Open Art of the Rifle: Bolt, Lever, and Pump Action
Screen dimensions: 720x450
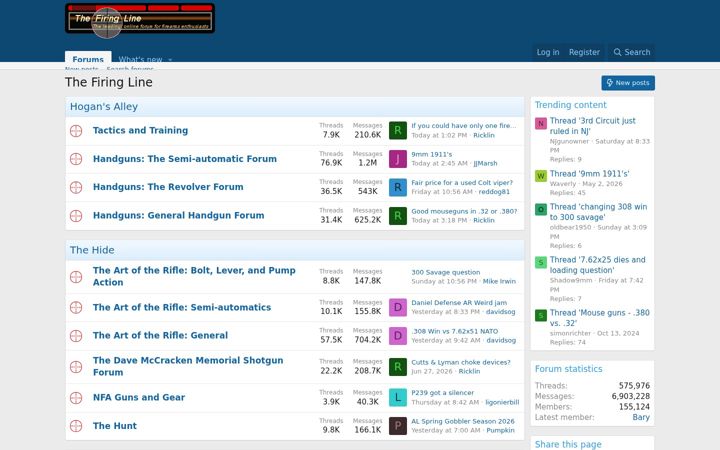coord(194,276)
